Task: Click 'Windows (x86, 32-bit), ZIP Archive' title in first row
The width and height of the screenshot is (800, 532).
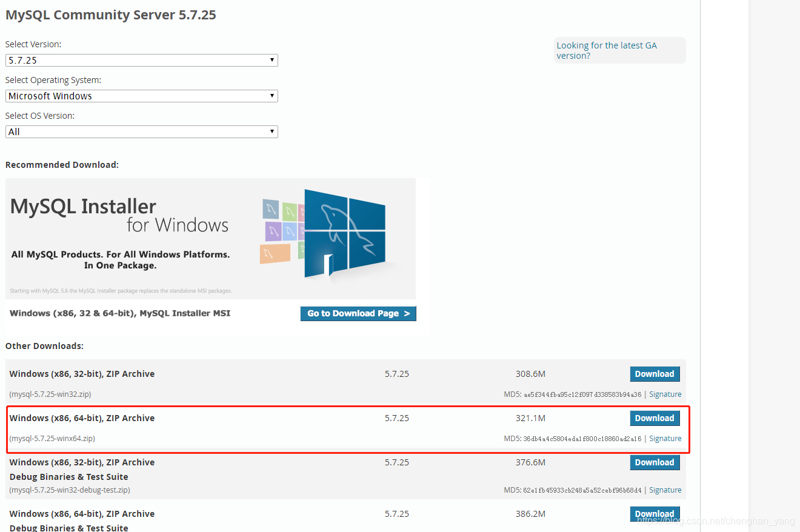Action: point(82,374)
